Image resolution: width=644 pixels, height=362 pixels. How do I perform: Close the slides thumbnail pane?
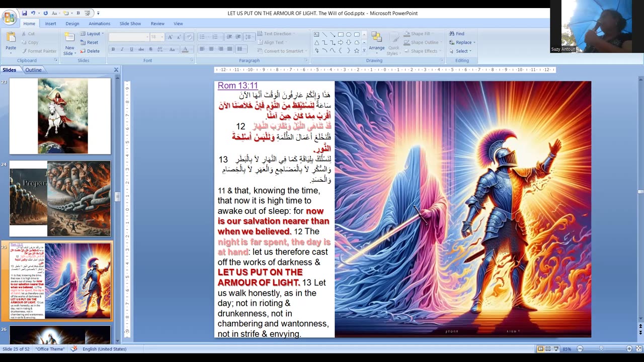tap(116, 70)
